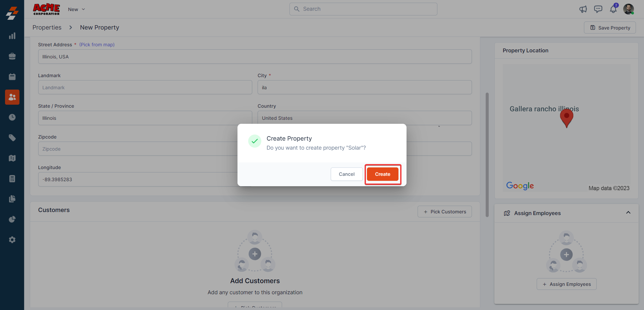Open the chat messages icon

point(598,9)
